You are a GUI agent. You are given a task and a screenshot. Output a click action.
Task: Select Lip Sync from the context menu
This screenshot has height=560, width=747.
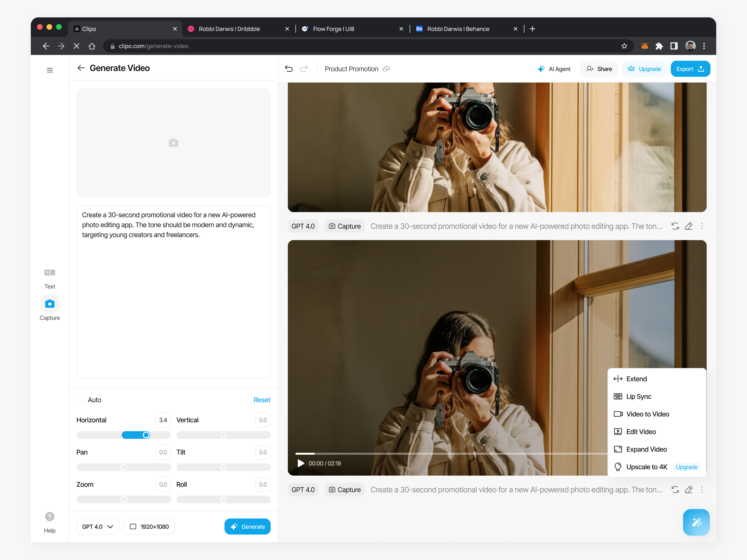click(x=638, y=396)
